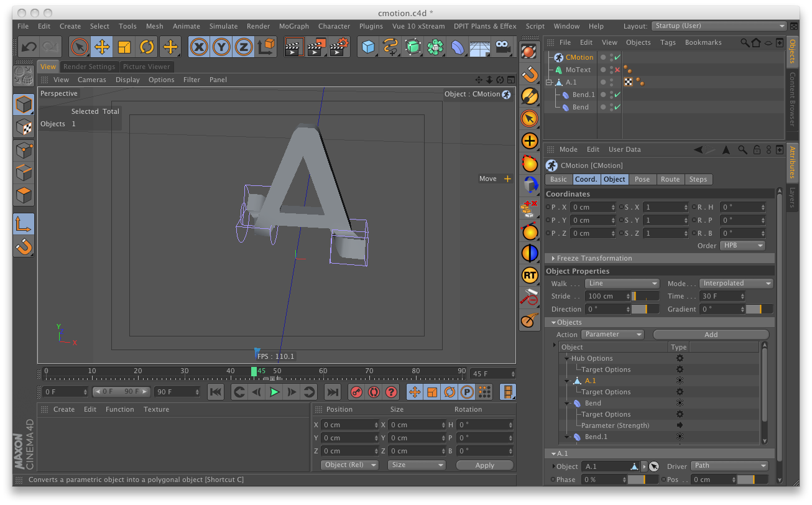Toggle the Z axis lock
The height and width of the screenshot is (505, 812).
(244, 47)
